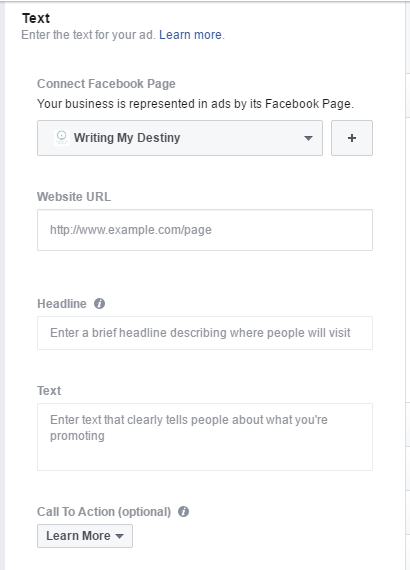Screen dimensions: 410x570
Task: Click the business represented by Page description
Action: coord(195,104)
